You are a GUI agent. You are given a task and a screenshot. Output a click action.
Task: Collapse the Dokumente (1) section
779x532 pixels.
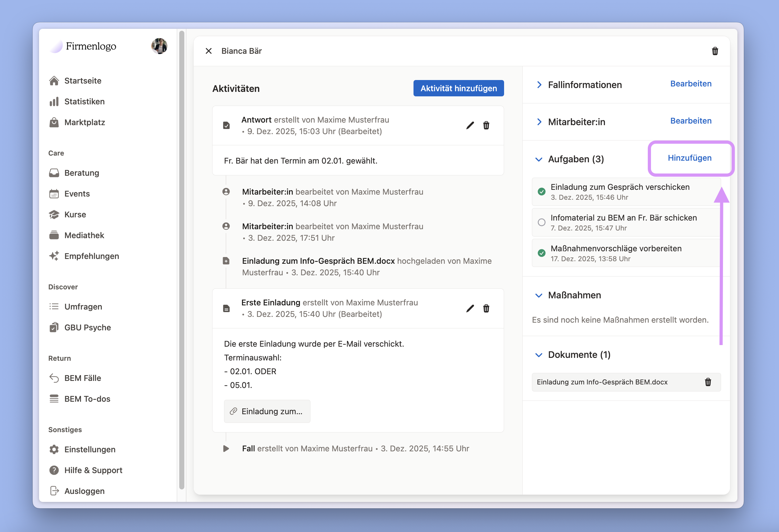click(x=539, y=355)
